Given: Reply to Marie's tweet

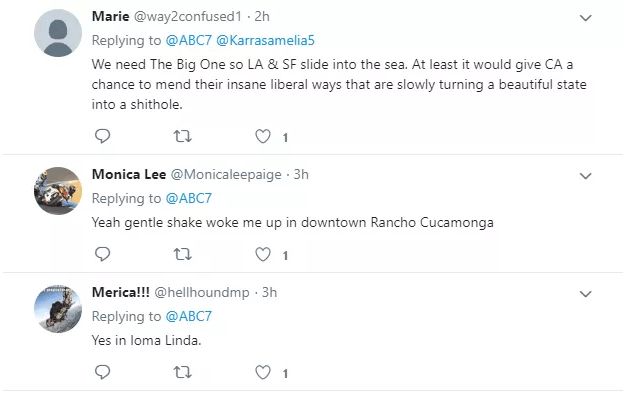Looking at the screenshot, I should click(103, 136).
